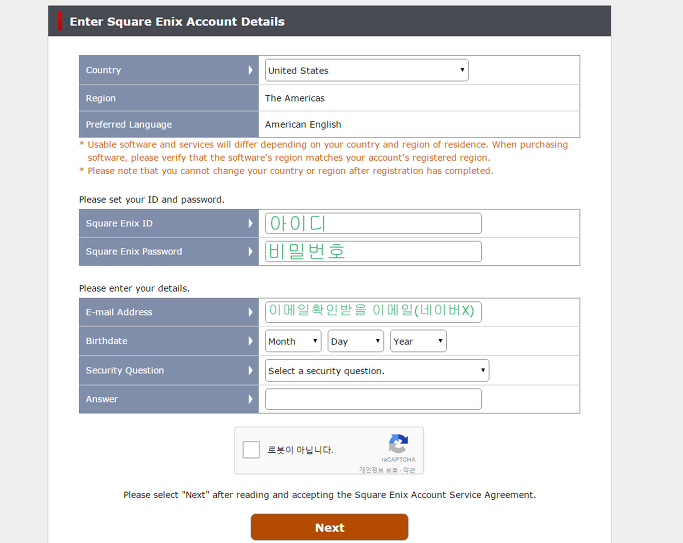683x543 pixels.
Task: Tick the reCAPTCHA robot verification checkbox
Action: tap(251, 450)
